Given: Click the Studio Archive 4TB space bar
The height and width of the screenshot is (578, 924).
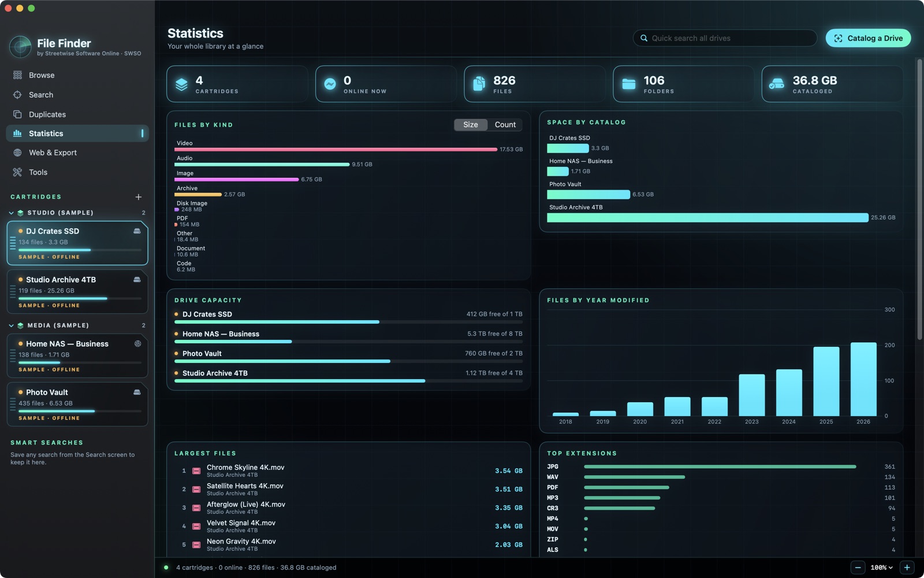Looking at the screenshot, I should click(x=707, y=217).
